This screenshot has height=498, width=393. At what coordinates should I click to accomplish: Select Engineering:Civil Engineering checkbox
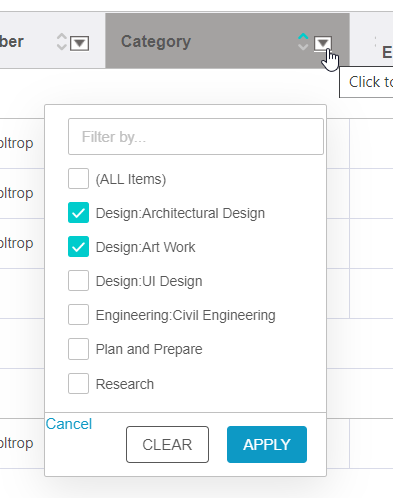tap(78, 315)
